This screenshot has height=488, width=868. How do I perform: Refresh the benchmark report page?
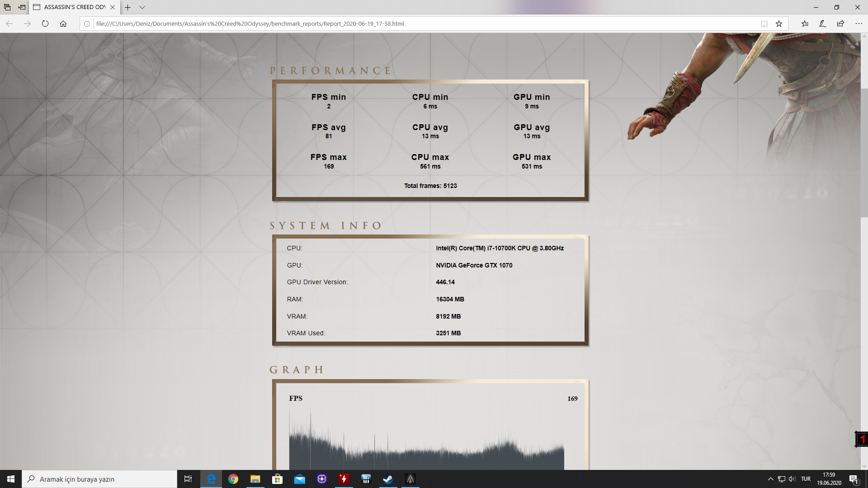click(x=45, y=23)
